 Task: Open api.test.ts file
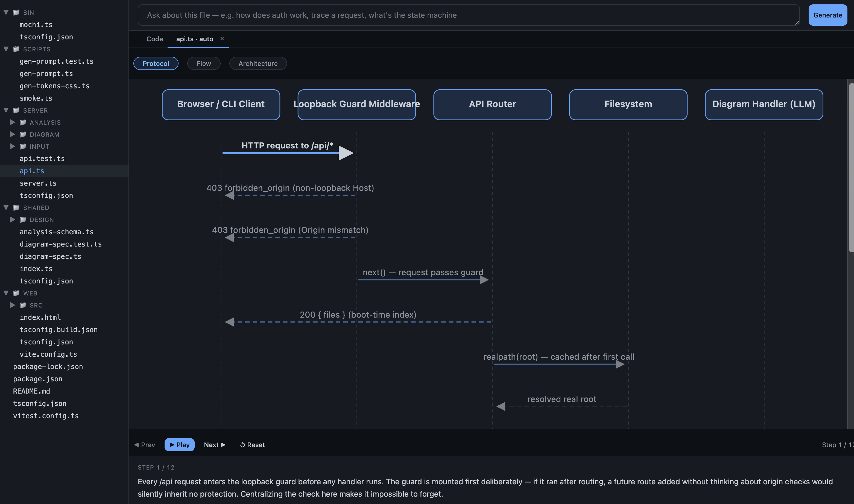42,158
